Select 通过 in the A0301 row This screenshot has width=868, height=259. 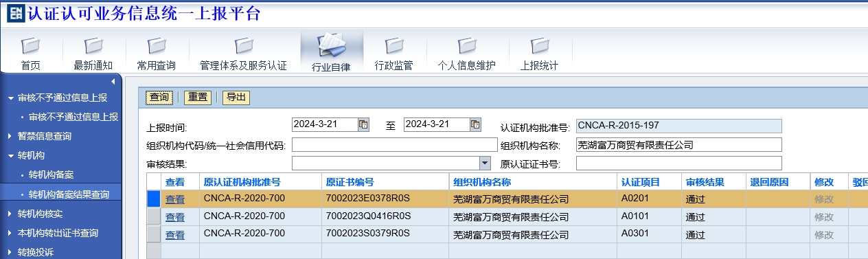coord(713,235)
